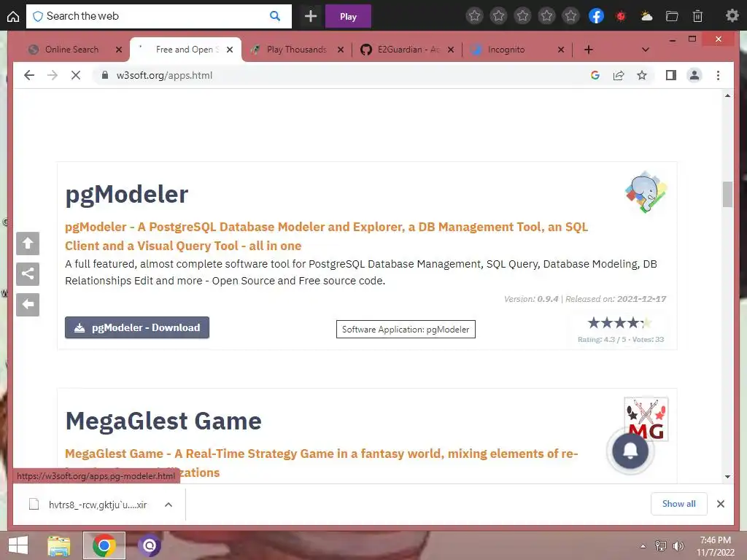Open the folder icon in the top bar
This screenshot has width=747, height=560.
672,16
